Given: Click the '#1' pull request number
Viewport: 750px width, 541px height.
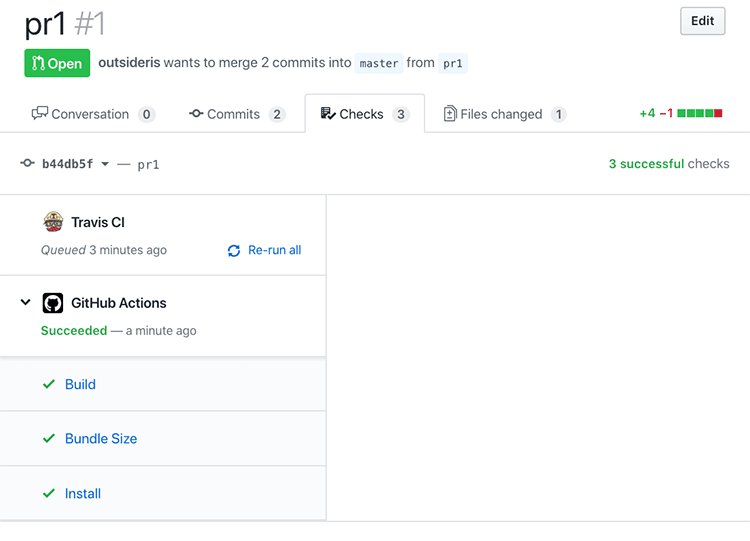Looking at the screenshot, I should 90,24.
